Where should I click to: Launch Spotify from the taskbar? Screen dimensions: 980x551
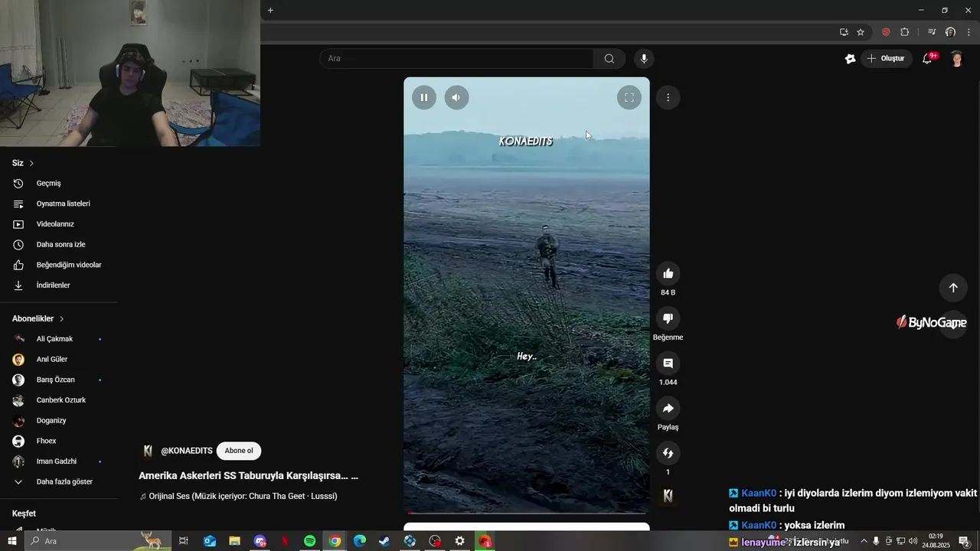tap(309, 541)
